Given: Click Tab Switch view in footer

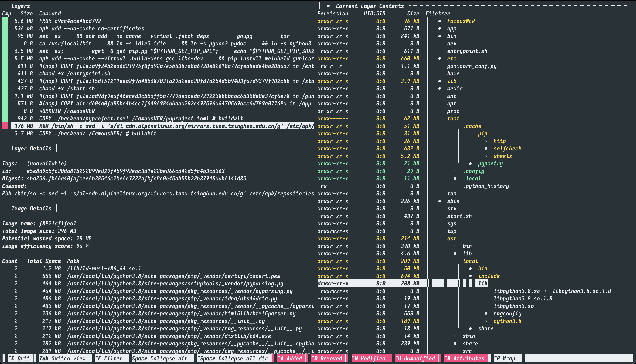Looking at the screenshot, I should click(x=62, y=358).
